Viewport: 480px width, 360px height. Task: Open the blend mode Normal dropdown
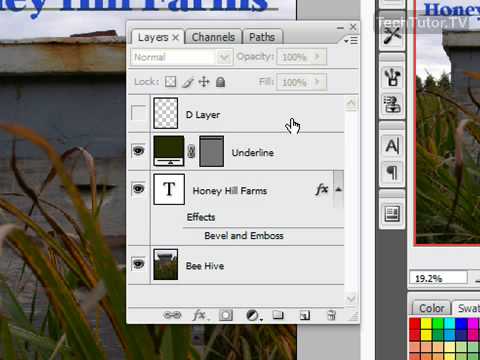(182, 57)
